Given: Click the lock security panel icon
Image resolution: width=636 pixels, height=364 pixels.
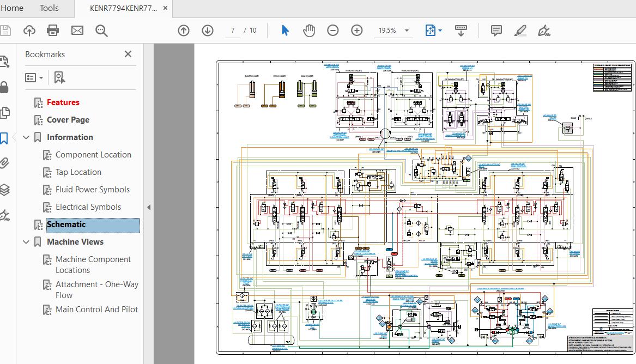Looking at the screenshot, I should pos(4,87).
